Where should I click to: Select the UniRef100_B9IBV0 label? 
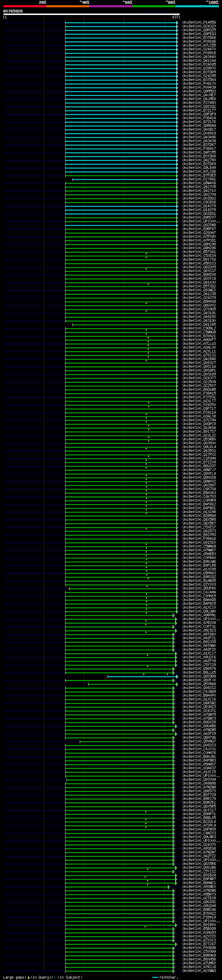click(x=199, y=925)
